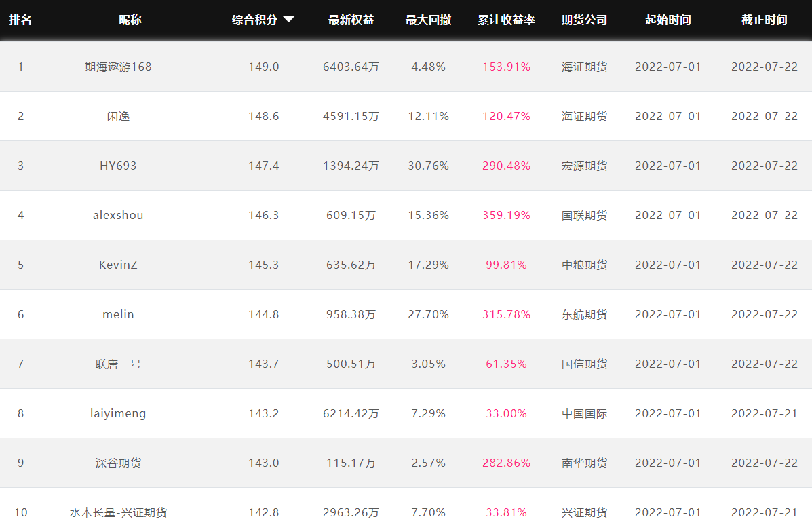812x532 pixels.
Task: Select drawdown 15.36%
Action: pyautogui.click(x=428, y=215)
